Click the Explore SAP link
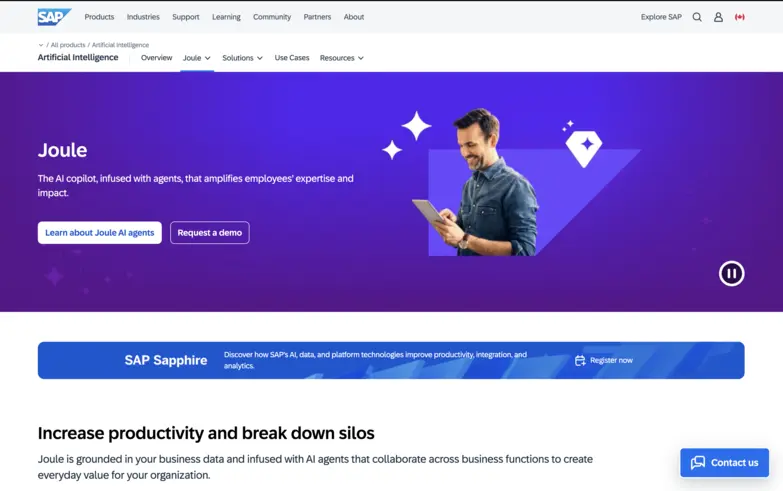Viewport: 783px width, 491px height. click(x=661, y=17)
